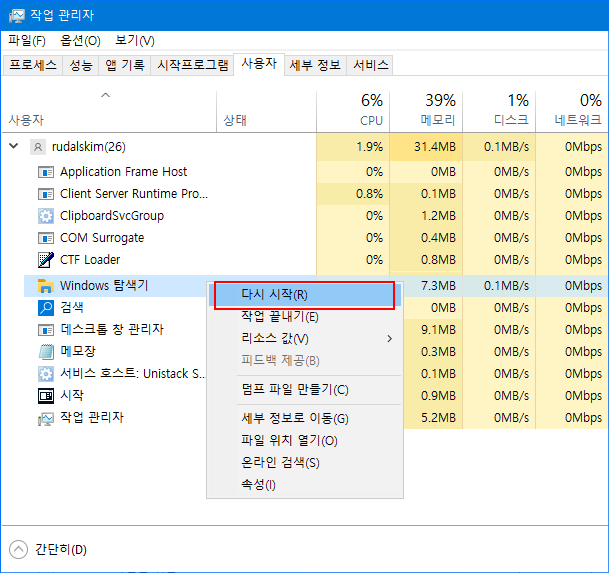Switch to the 시작프로그램 tab
This screenshot has height=573, width=609.
coord(193,65)
